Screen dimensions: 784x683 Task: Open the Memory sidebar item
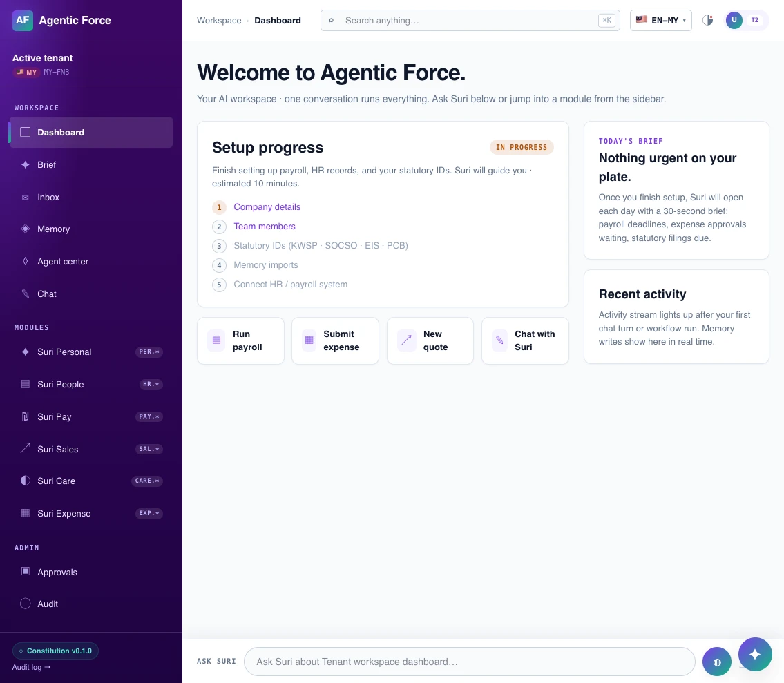pyautogui.click(x=91, y=229)
